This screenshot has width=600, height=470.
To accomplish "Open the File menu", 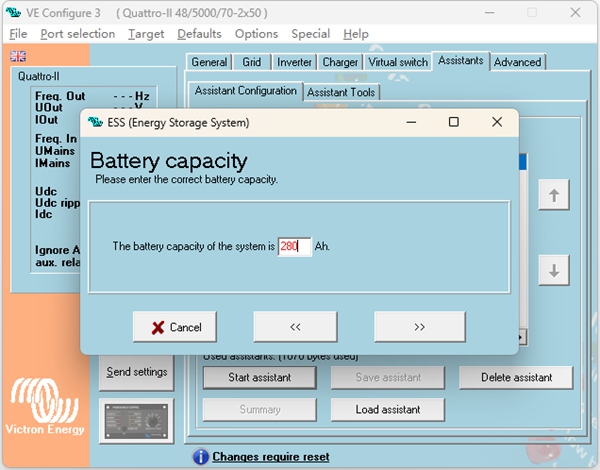I will [18, 34].
